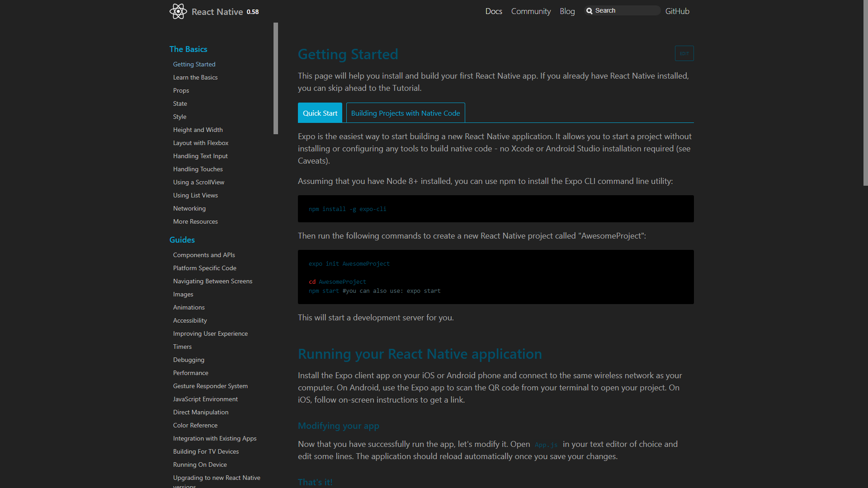Open Handling Text Input page
The width and height of the screenshot is (868, 488).
200,156
